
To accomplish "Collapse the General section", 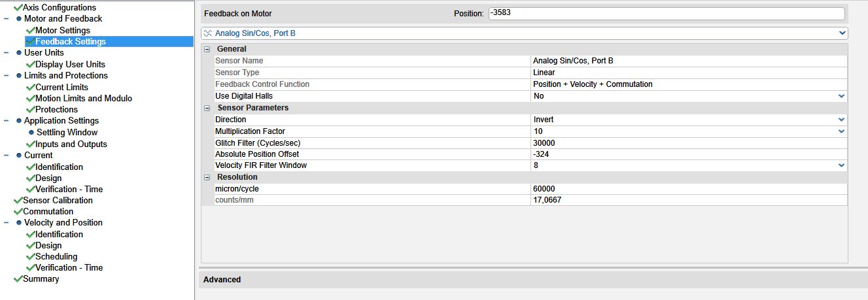I will pyautogui.click(x=207, y=49).
